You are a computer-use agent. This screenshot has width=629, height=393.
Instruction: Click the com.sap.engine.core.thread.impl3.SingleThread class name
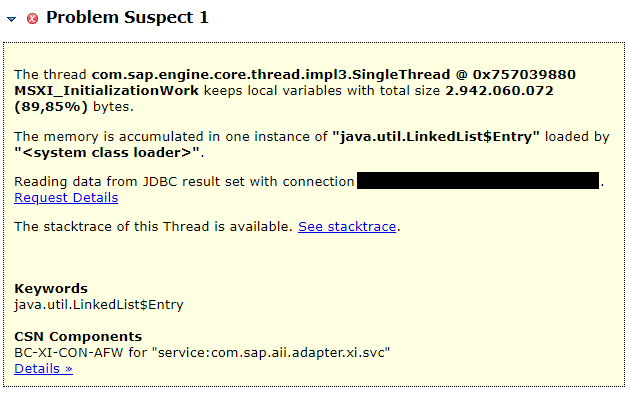(x=271, y=75)
